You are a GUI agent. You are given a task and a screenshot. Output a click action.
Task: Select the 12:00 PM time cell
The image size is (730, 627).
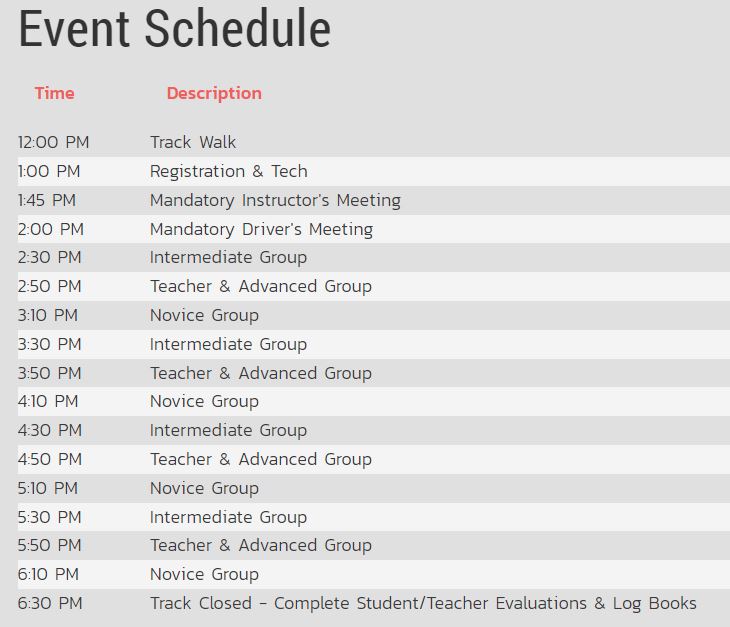tap(53, 142)
